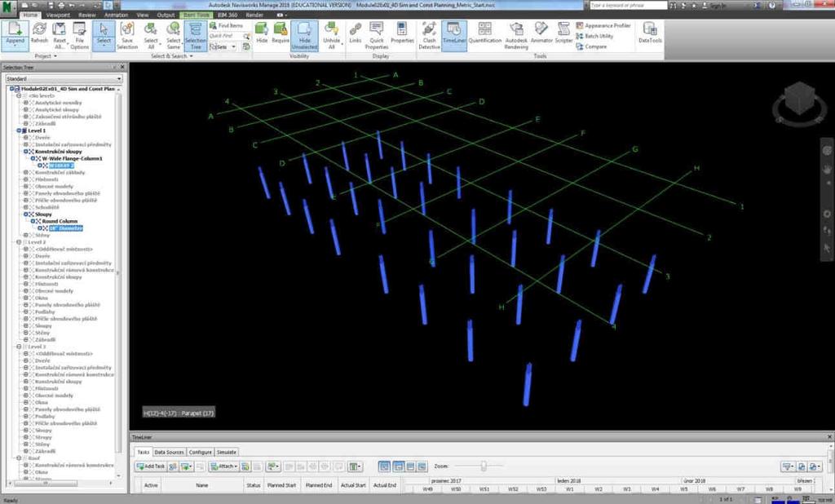Viewport: 835px width, 504px height.
Task: Click the Status column header
Action: click(254, 485)
